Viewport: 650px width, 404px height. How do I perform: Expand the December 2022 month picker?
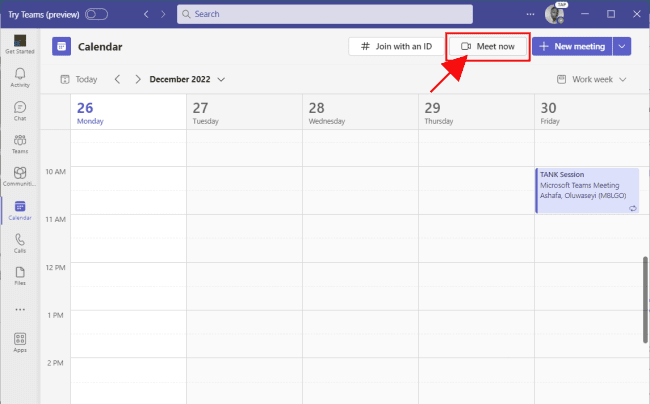[187, 79]
